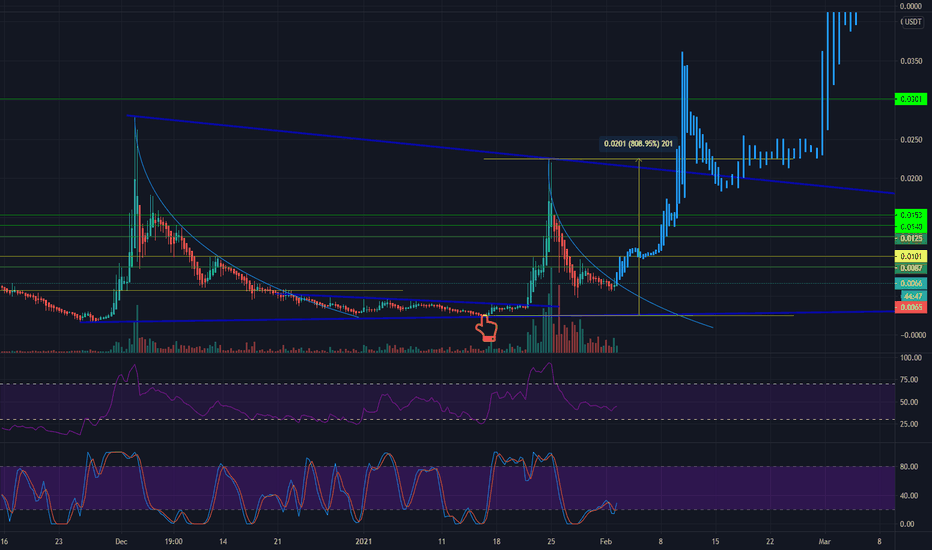Click the Dec date label on time axis

click(x=121, y=542)
